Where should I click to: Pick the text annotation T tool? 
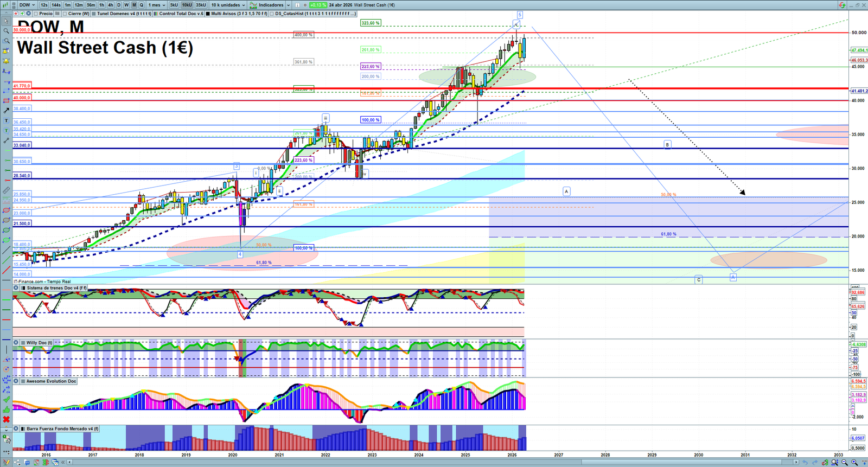point(6,120)
